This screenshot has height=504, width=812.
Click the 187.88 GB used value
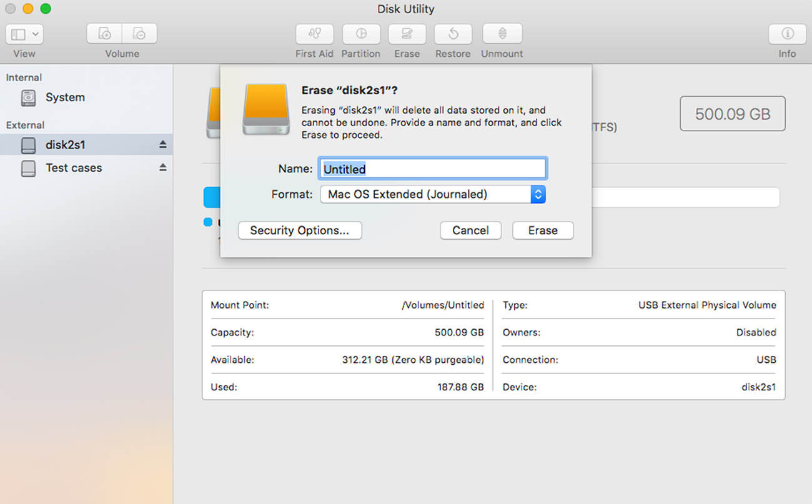460,387
